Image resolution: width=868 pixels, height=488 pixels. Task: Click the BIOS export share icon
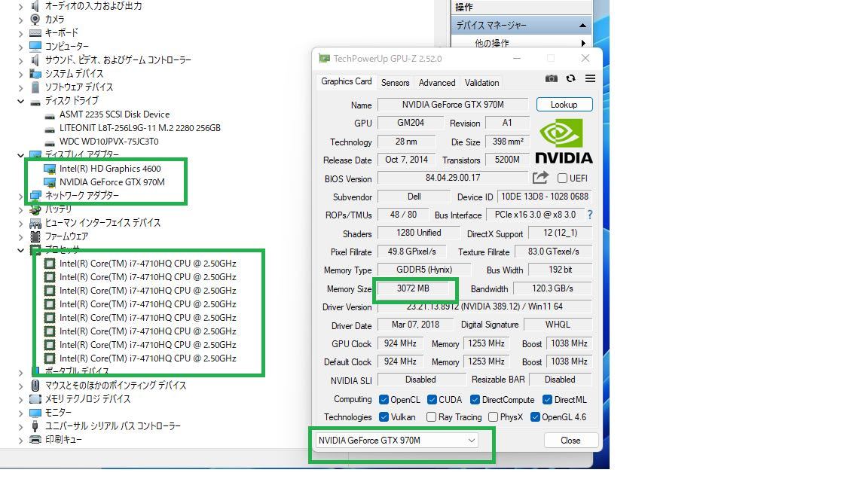click(x=540, y=178)
